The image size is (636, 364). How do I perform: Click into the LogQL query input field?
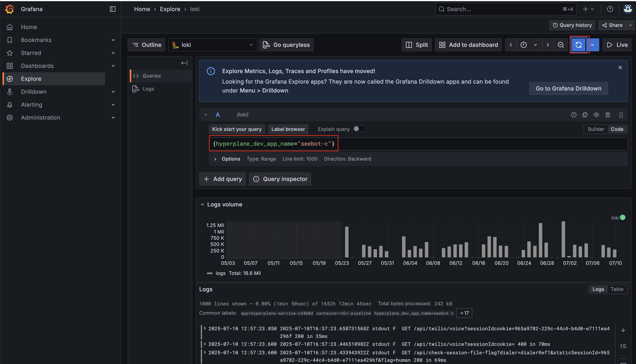pyautogui.click(x=418, y=144)
